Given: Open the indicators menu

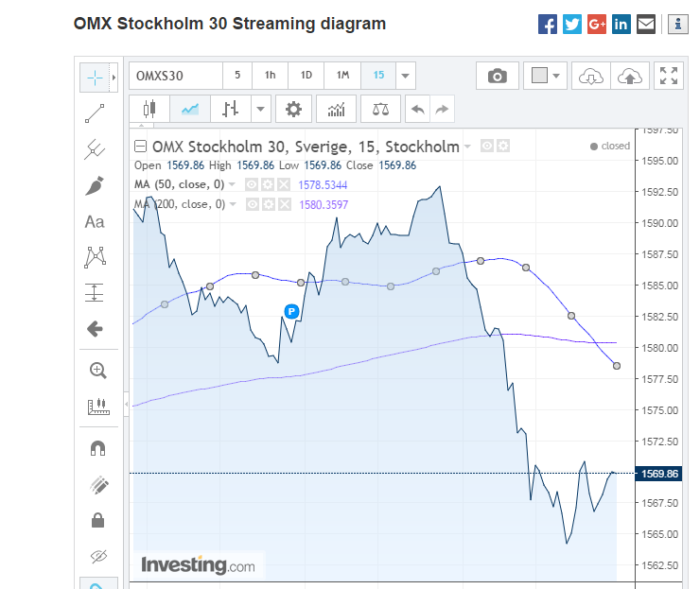Looking at the screenshot, I should coord(336,109).
